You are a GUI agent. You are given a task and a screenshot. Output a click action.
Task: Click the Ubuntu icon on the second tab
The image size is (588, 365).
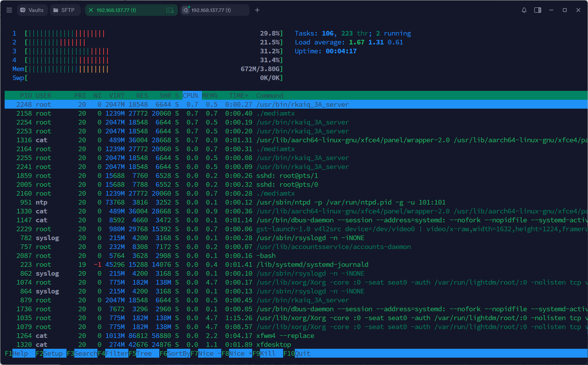click(x=186, y=10)
